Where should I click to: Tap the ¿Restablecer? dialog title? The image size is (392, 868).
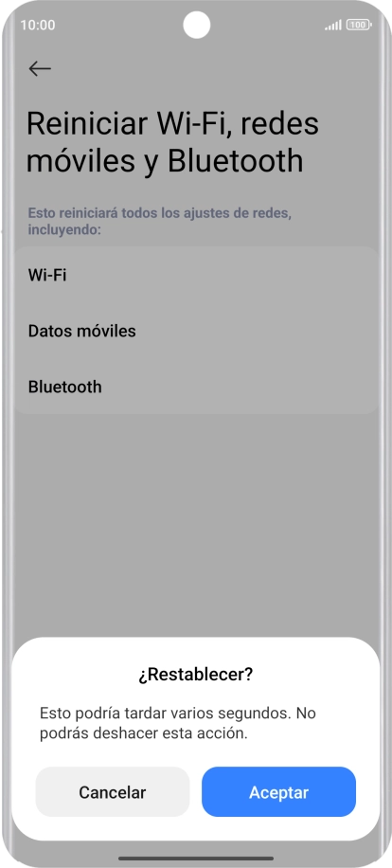(196, 675)
